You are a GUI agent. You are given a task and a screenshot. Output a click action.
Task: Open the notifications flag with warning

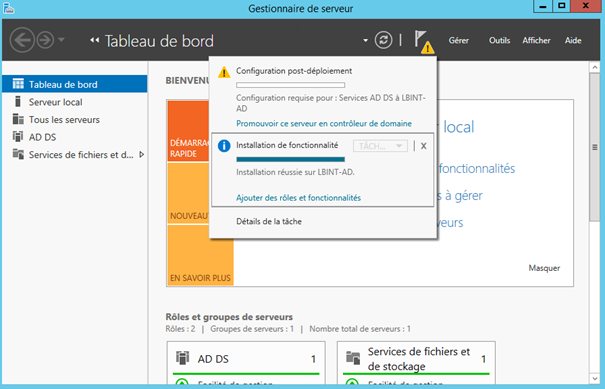tap(424, 42)
